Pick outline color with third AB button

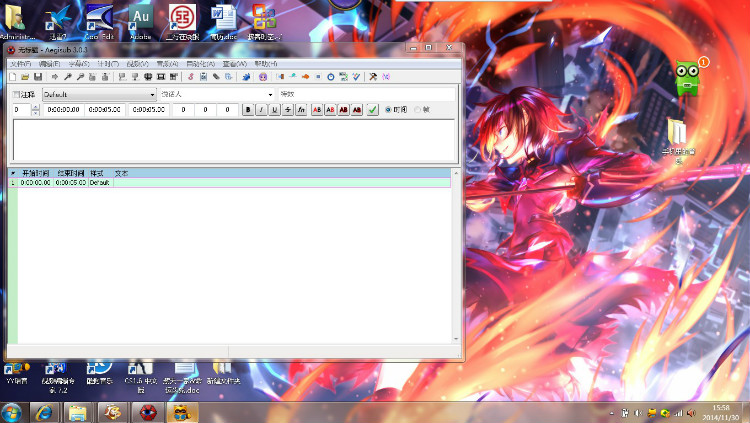(343, 110)
